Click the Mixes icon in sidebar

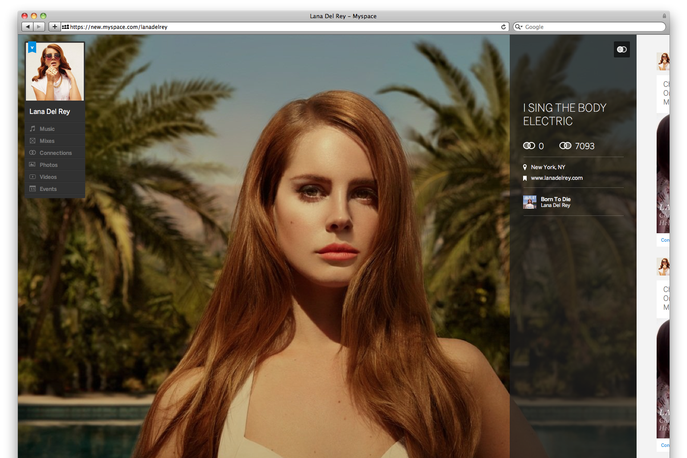click(33, 141)
